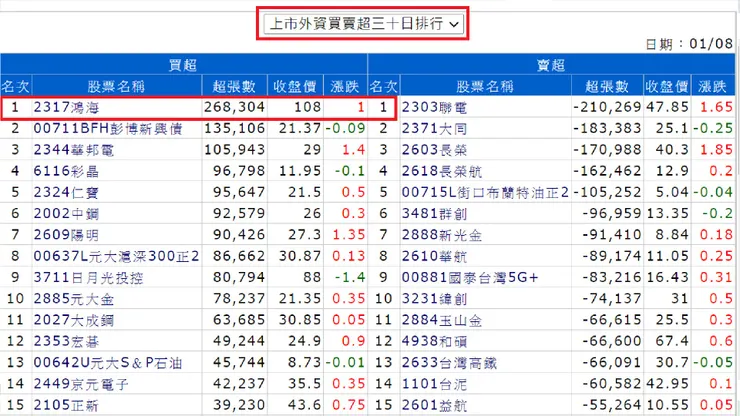Open the 2371大同 stock link
This screenshot has width=740, height=416.
435,129
